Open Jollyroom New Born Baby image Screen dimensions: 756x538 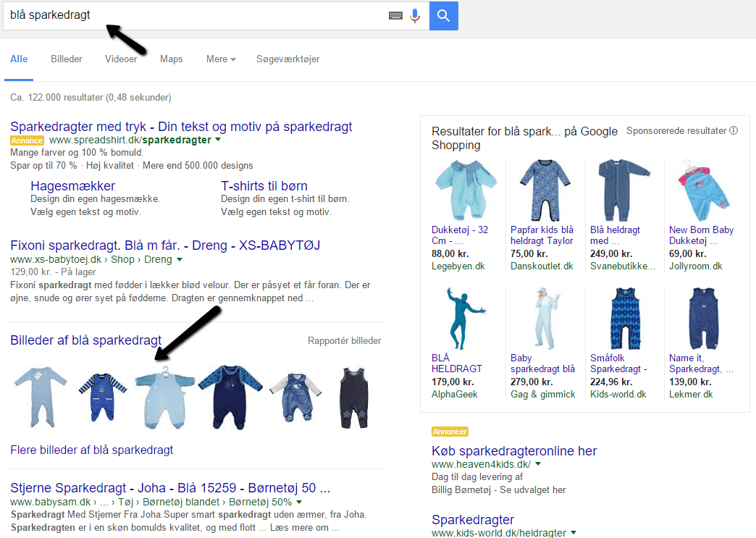[x=704, y=191]
